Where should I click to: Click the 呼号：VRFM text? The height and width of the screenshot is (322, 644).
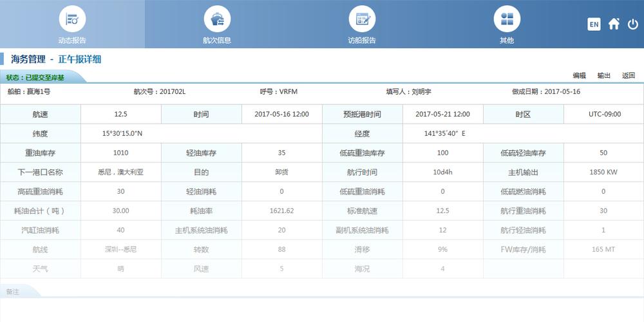[x=279, y=91]
